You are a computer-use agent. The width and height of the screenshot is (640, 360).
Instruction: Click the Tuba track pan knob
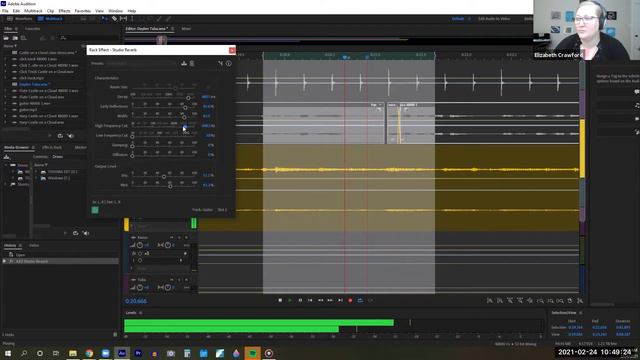[168, 287]
